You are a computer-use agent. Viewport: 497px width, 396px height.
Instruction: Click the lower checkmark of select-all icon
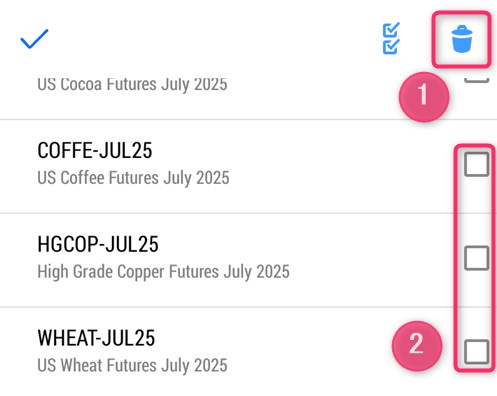391,46
